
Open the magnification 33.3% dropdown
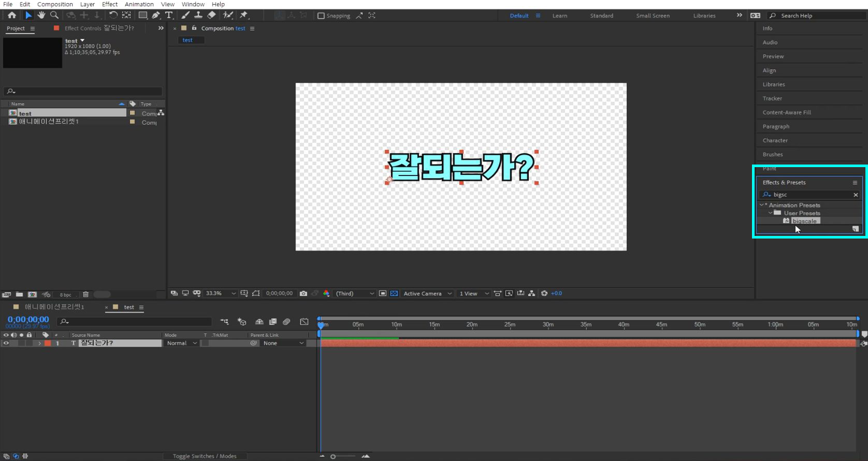pos(221,293)
